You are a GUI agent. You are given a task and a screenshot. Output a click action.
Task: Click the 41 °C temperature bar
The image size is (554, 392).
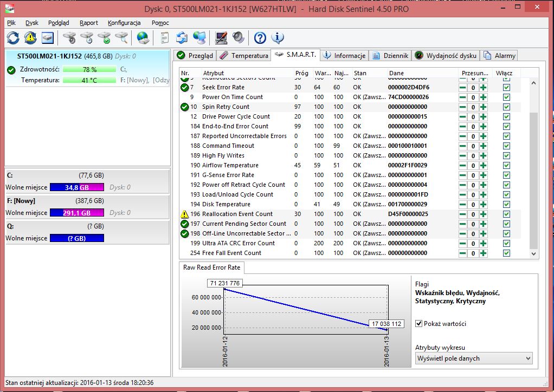click(89, 81)
